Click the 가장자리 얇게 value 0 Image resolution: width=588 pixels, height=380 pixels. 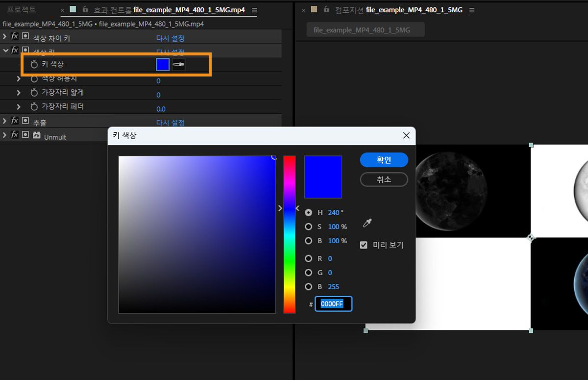click(158, 95)
